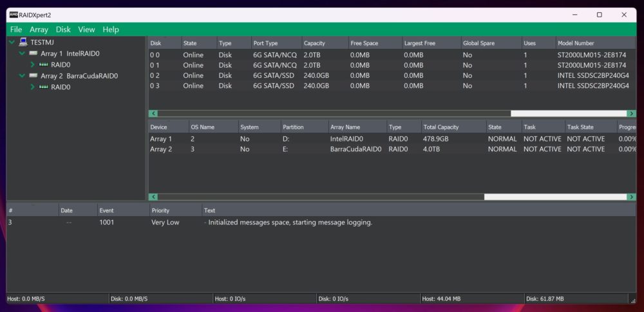Sort by Free Space column header
This screenshot has width=644, height=312.
coord(375,43)
